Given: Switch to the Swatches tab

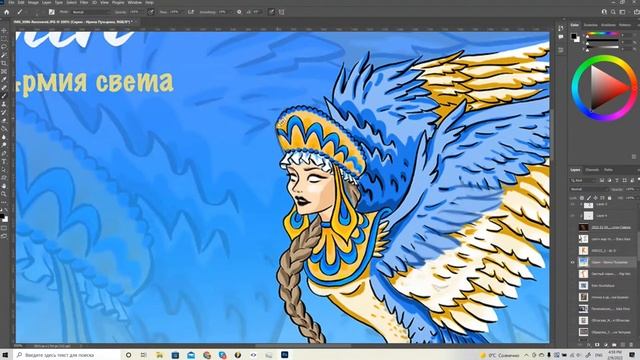Looking at the screenshot, I should pos(591,25).
